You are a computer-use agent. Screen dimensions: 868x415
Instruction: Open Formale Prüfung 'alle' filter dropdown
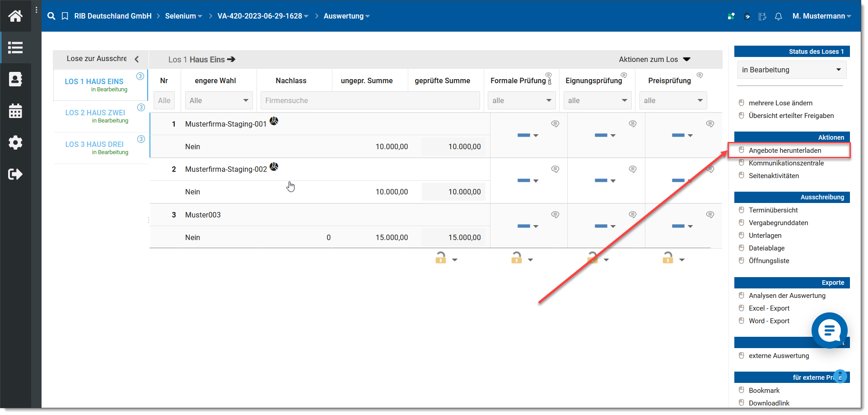click(522, 100)
